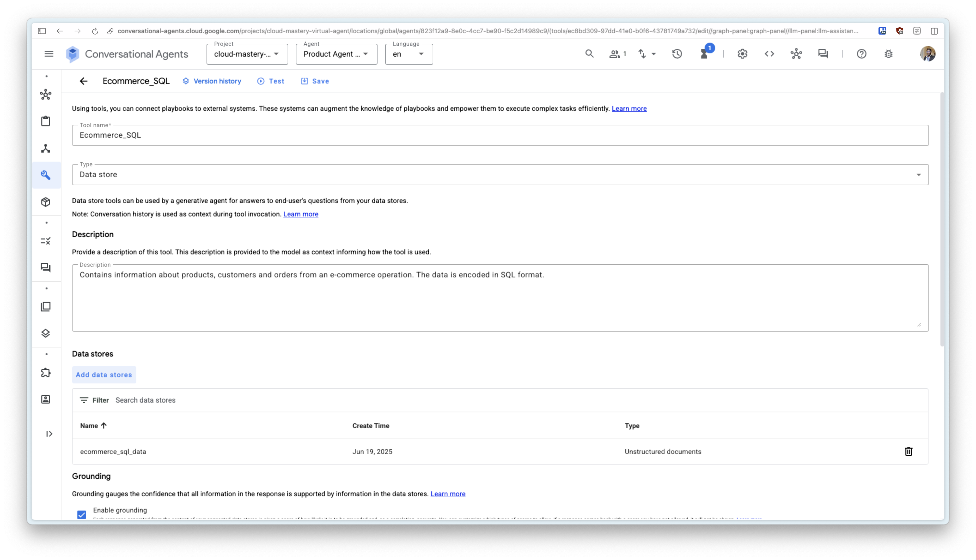This screenshot has height=560, width=976.
Task: Click the Flows branch icon in sidebar
Action: tap(46, 149)
